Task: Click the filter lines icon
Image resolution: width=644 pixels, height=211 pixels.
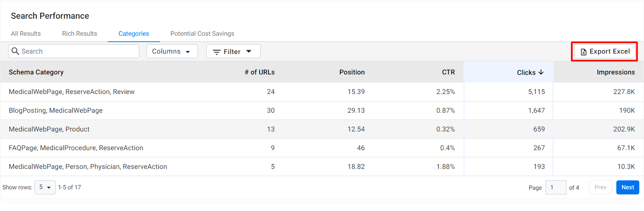Action: coord(217,52)
